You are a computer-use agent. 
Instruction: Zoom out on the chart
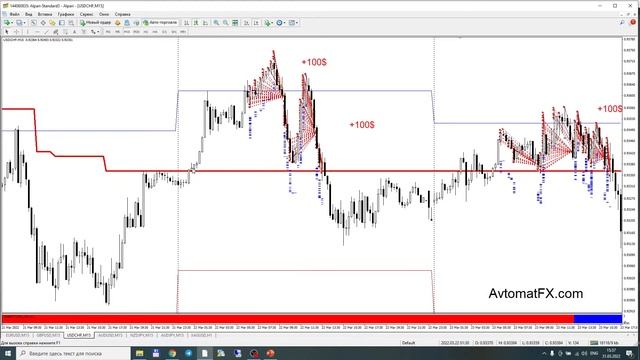tap(225, 23)
